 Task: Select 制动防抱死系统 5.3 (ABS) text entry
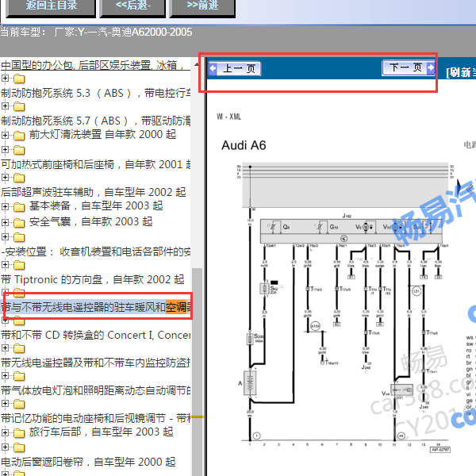point(96,93)
